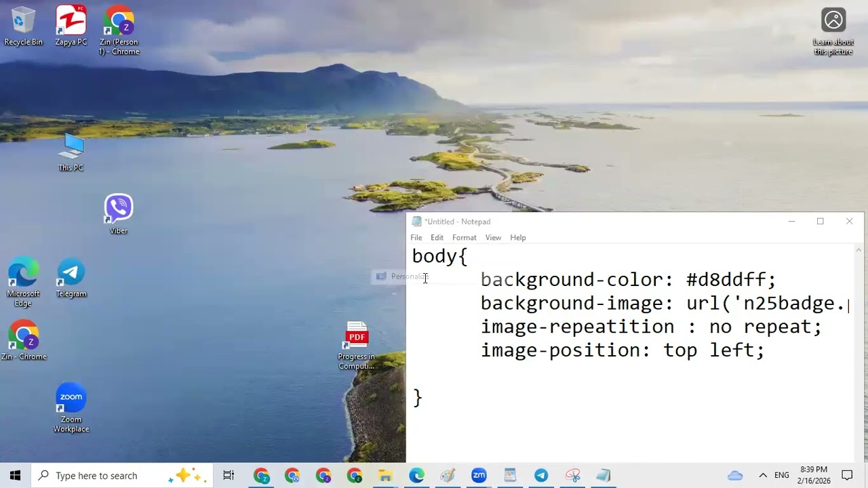Switch to Zoom from the taskbar
868x488 pixels.
[479, 475]
